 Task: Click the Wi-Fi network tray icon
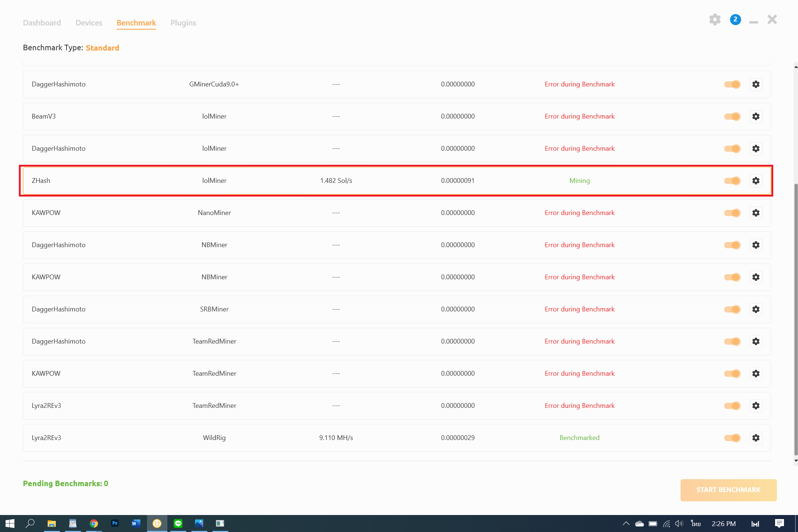tap(666, 524)
